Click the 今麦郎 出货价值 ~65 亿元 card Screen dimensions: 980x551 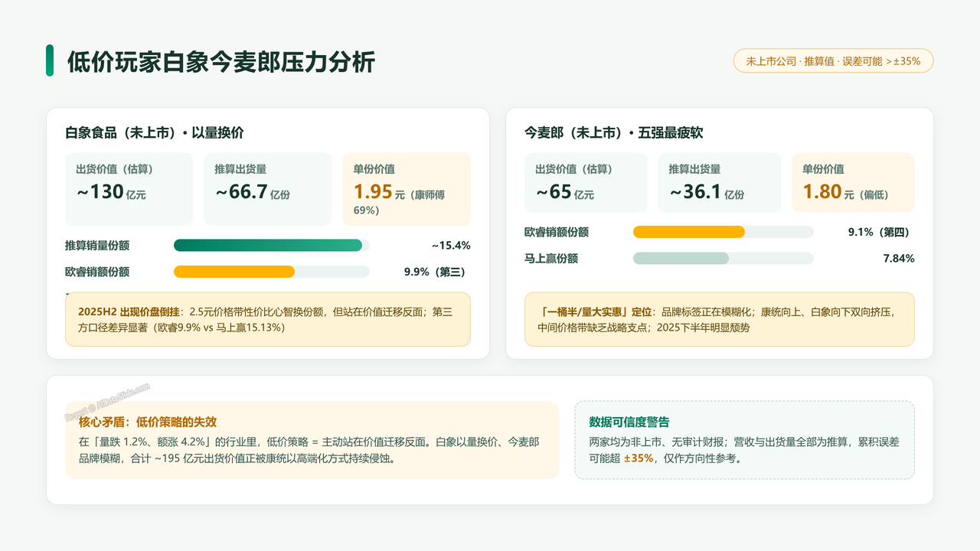pyautogui.click(x=586, y=183)
